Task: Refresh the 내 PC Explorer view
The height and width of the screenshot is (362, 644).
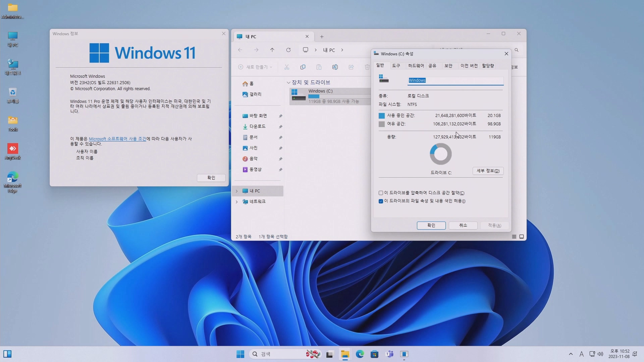Action: coord(288,50)
